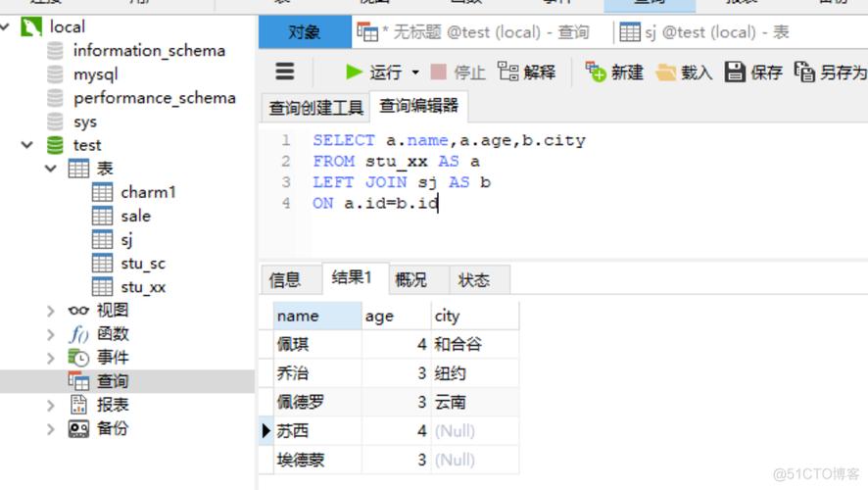Expand the 报表 (Reports) node
868x490 pixels.
click(50, 406)
